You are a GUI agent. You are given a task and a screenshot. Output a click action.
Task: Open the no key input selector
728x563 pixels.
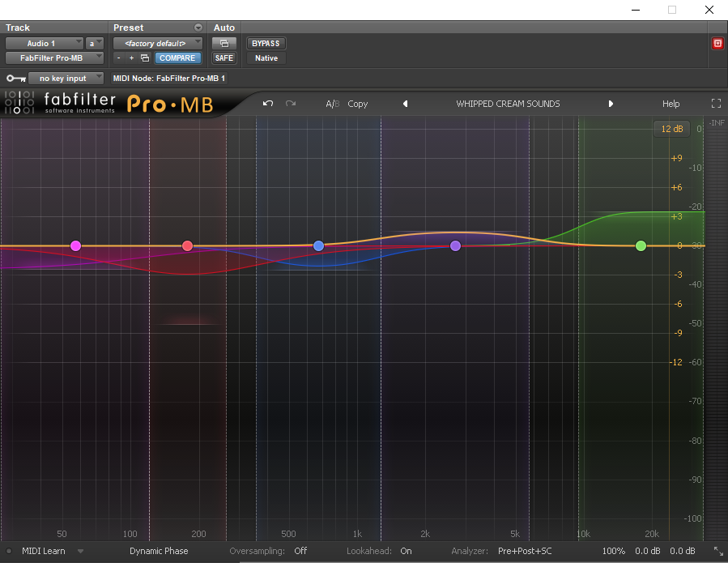pos(66,78)
